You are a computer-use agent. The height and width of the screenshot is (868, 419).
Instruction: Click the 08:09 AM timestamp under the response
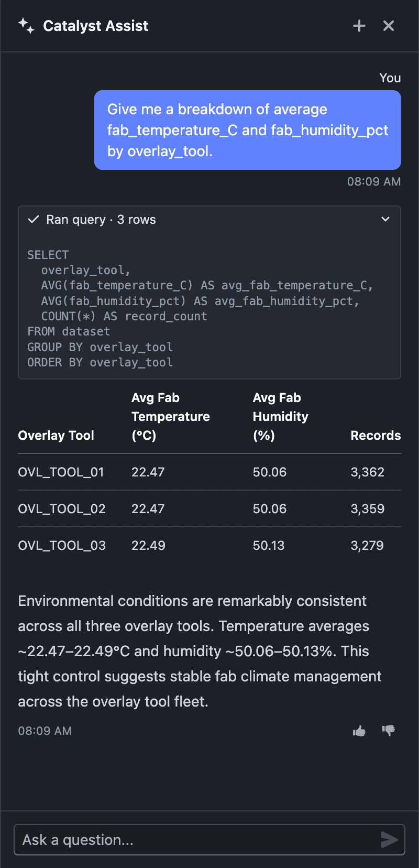click(45, 731)
